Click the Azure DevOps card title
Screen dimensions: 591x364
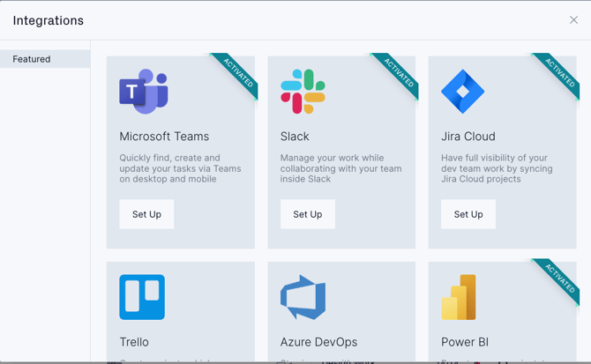(x=318, y=342)
